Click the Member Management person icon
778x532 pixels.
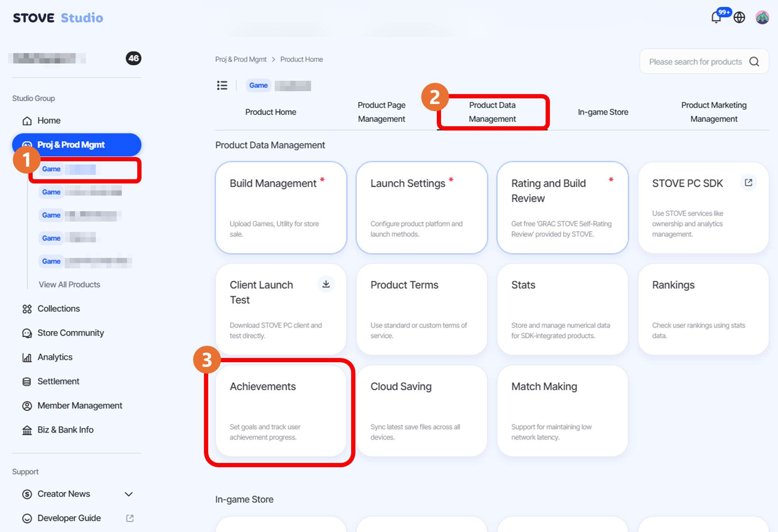(x=27, y=406)
